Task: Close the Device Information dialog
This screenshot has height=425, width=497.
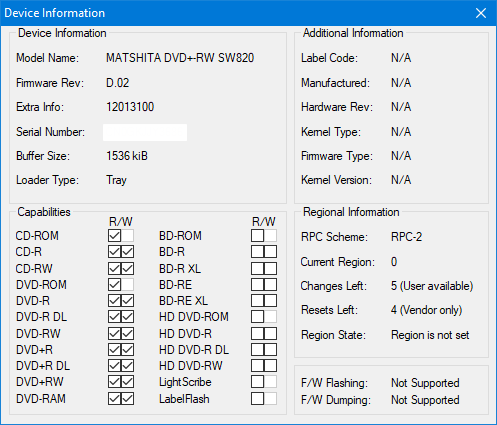Action: 481,13
